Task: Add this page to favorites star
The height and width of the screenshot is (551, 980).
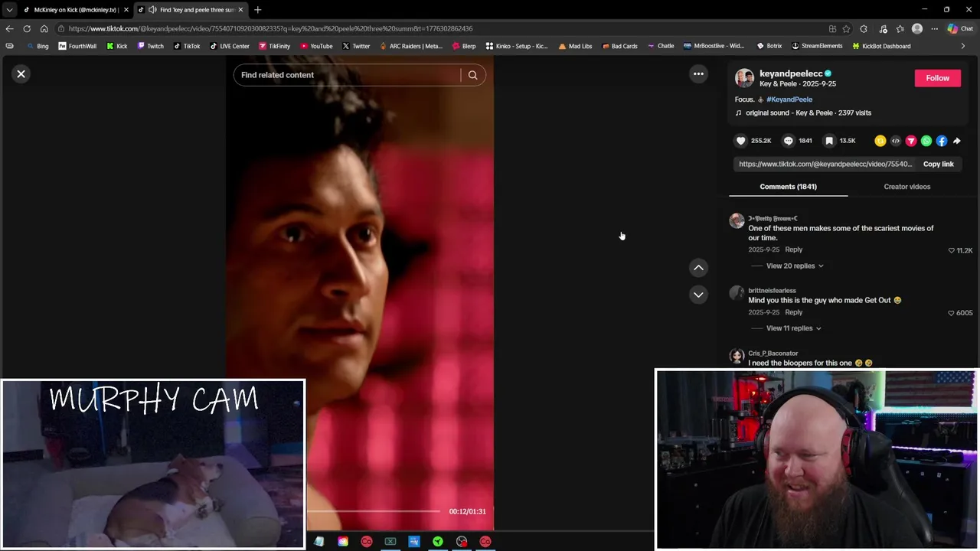Action: pyautogui.click(x=846, y=29)
